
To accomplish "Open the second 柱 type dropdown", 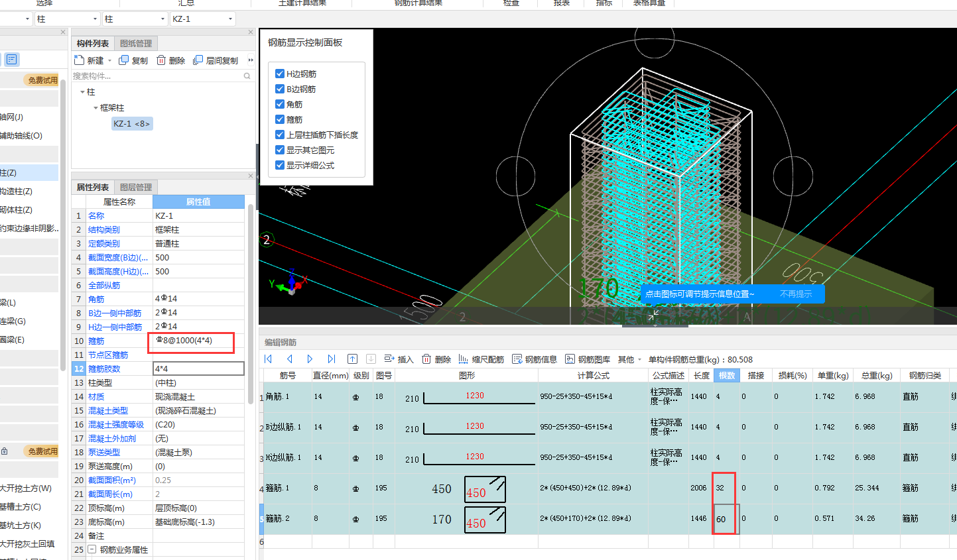I will [162, 19].
